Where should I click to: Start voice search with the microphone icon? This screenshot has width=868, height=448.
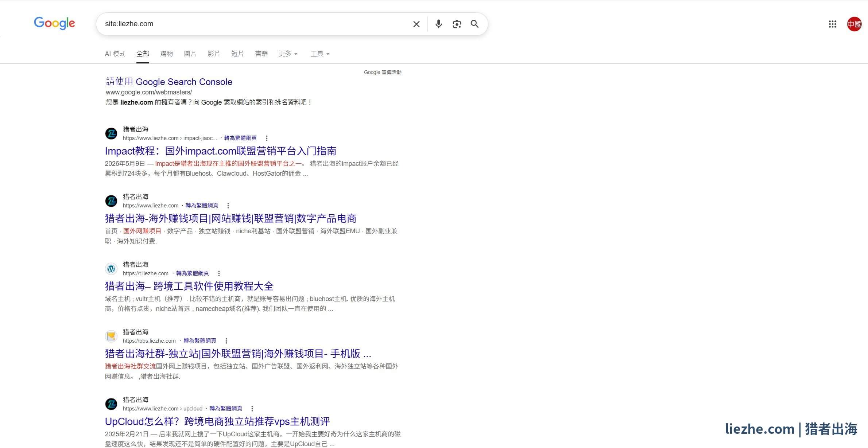[x=438, y=24]
